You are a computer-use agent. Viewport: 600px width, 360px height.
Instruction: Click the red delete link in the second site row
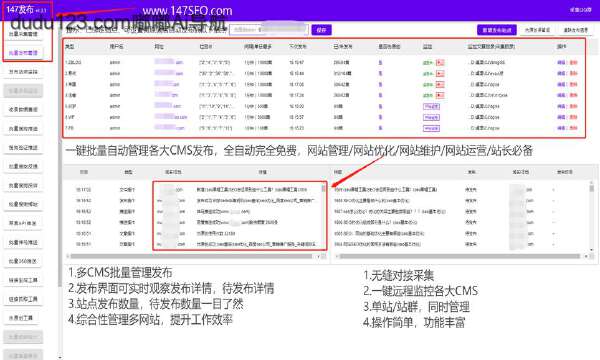click(x=573, y=73)
